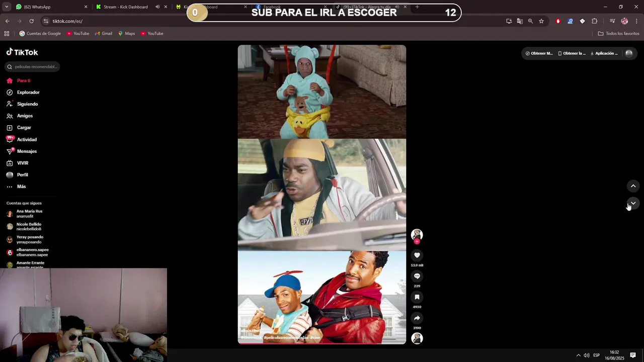
Task: Open Yeray posando followed account
Action: point(25,239)
